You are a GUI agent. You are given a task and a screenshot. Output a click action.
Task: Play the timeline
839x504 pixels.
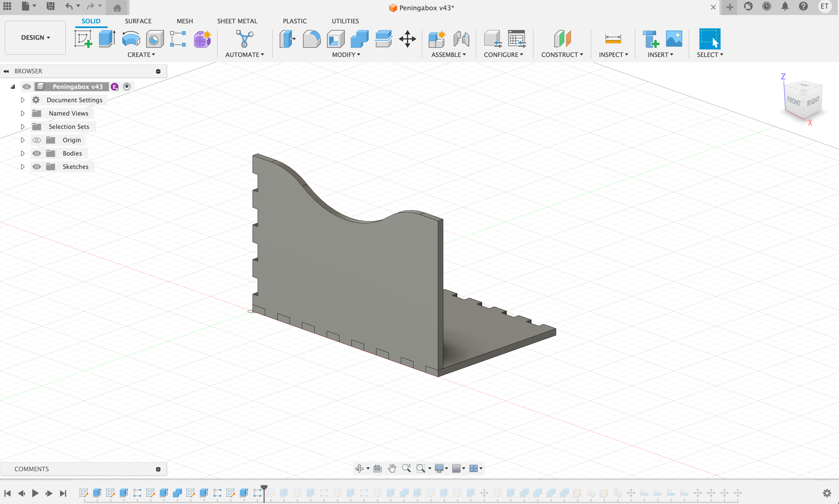35,493
